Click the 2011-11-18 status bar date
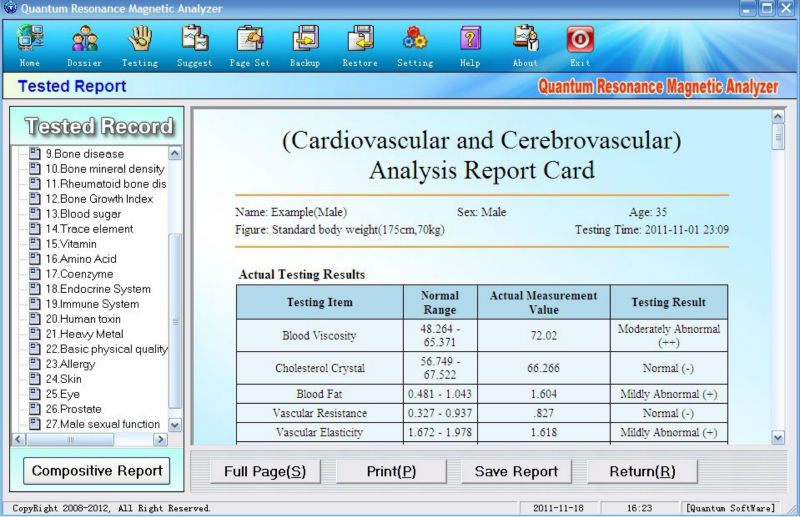 558,508
